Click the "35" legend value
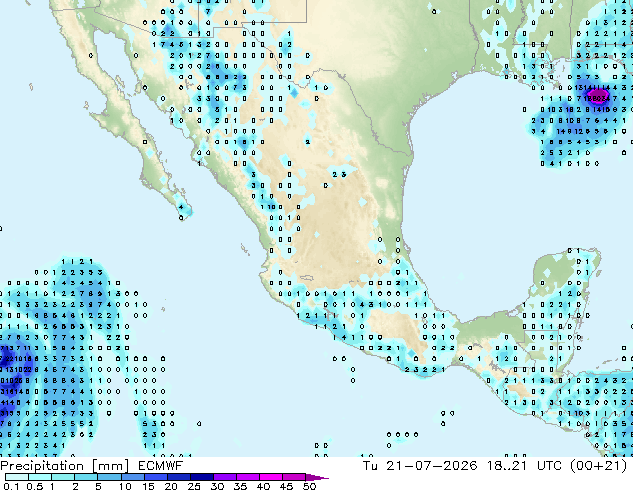 tap(240, 486)
